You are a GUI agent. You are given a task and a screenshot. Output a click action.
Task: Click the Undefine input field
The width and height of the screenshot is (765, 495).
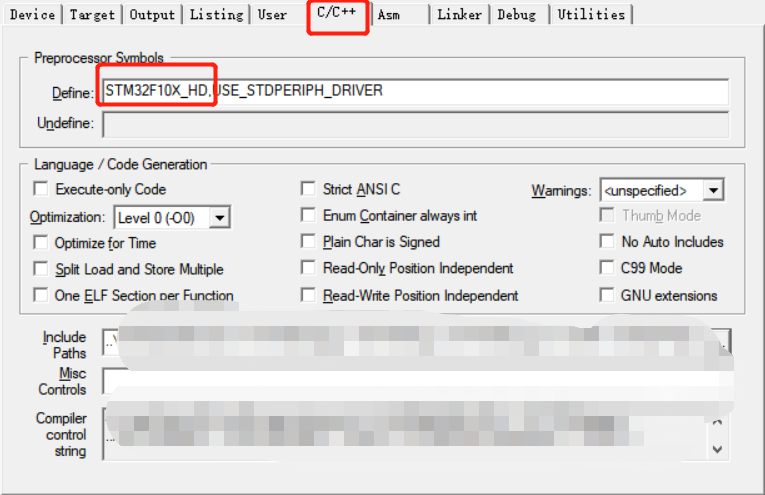416,124
